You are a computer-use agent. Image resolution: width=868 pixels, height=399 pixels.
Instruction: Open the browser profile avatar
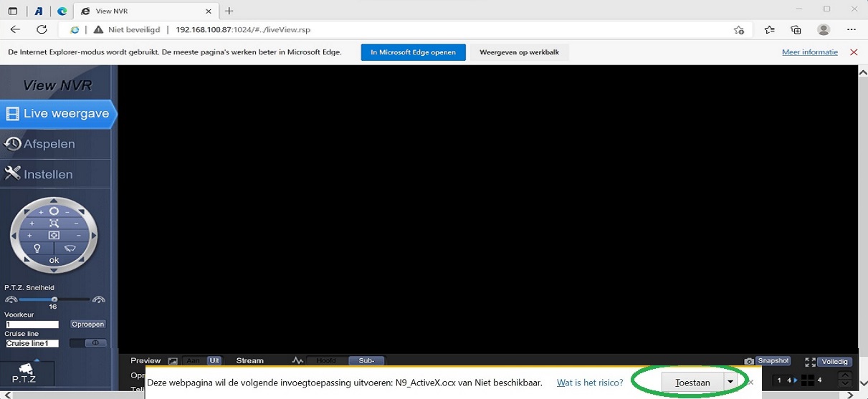click(824, 29)
